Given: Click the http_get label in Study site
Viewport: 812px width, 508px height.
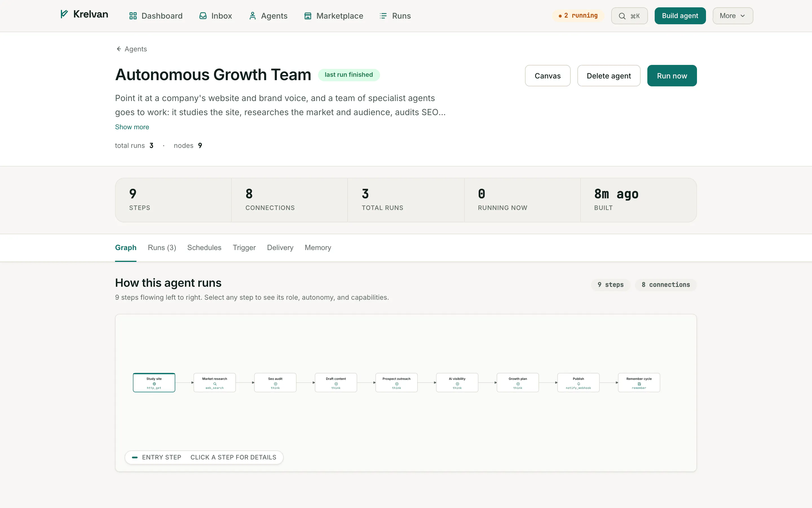Looking at the screenshot, I should pos(154,388).
